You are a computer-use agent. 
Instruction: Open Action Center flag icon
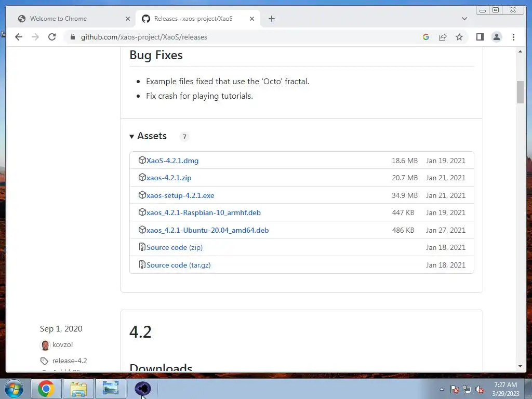click(455, 390)
